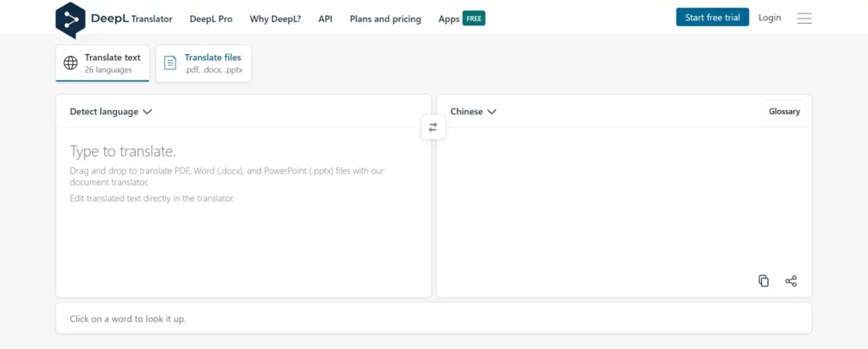868x349 pixels.
Task: Click the document icon for file translation
Action: pyautogui.click(x=170, y=64)
